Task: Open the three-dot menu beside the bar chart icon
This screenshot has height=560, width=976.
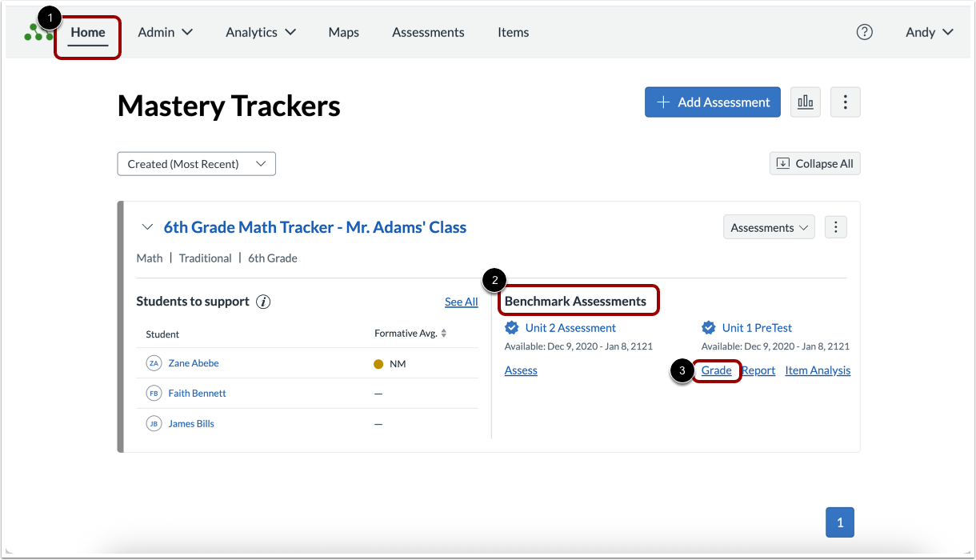Action: coord(846,102)
